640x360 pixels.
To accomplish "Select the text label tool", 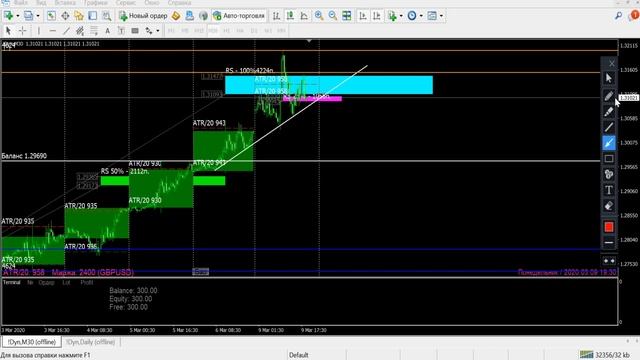I will coord(121,31).
